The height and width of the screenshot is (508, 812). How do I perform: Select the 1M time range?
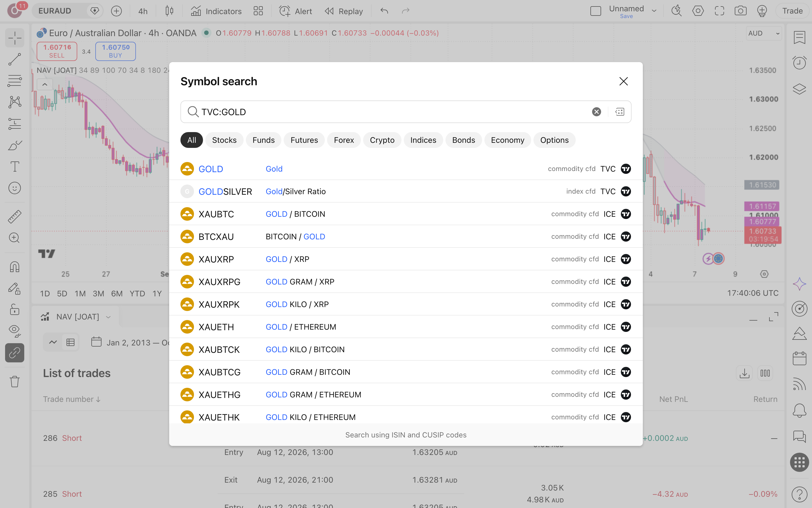tap(80, 293)
